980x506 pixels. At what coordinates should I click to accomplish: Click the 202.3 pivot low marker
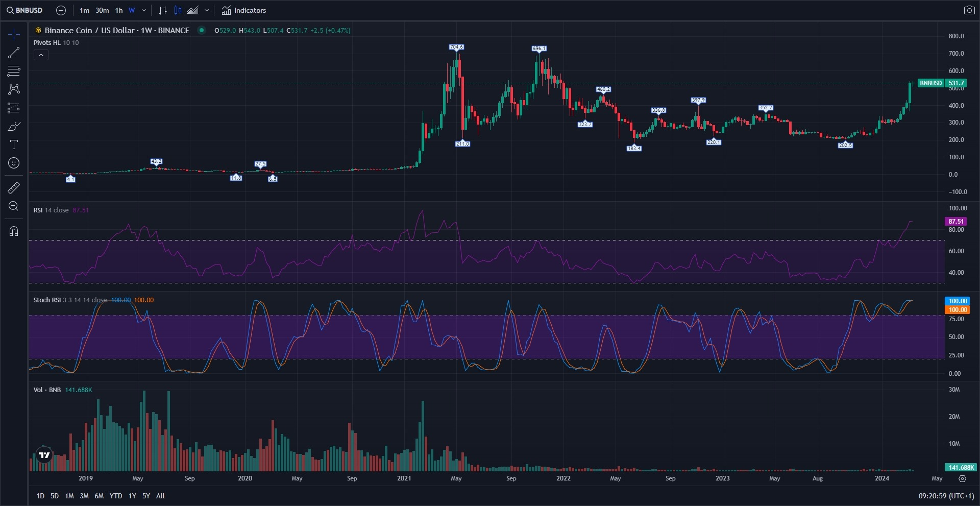[x=845, y=145]
